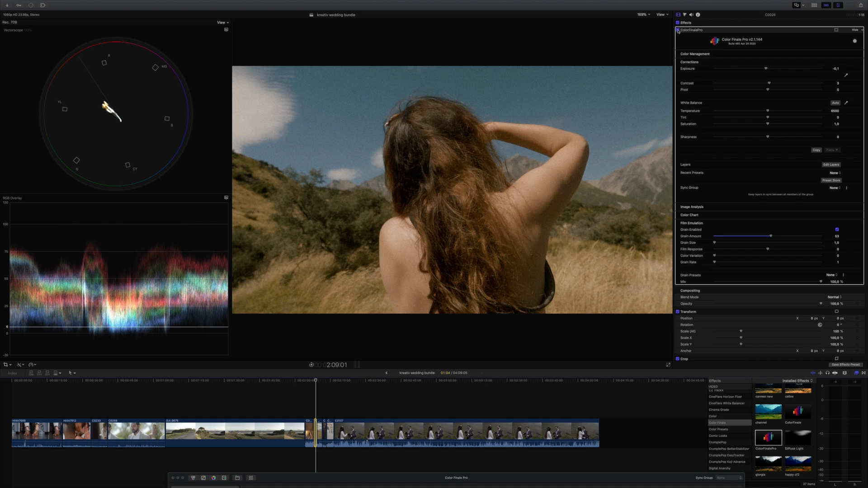Toggle the Crop checkbox

point(678,359)
